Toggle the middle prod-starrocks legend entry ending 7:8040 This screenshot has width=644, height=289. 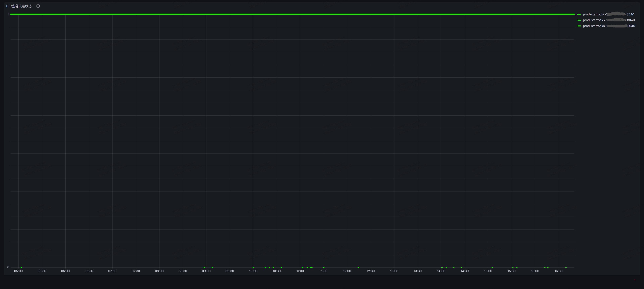click(x=608, y=20)
